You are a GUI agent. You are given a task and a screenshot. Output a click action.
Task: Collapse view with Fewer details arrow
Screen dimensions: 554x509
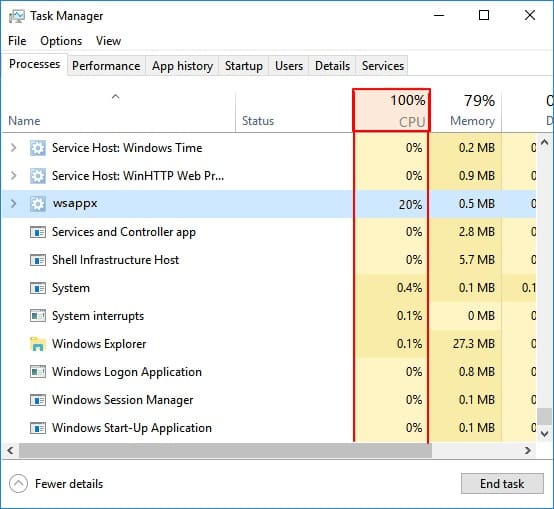pos(18,483)
